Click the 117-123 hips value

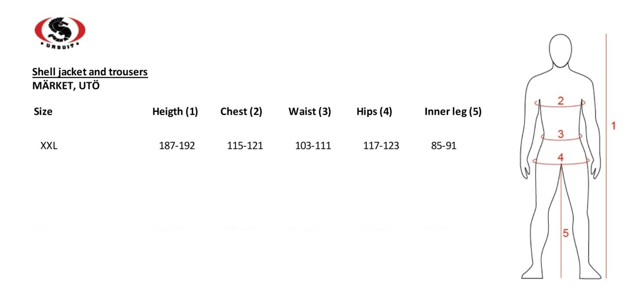click(381, 146)
